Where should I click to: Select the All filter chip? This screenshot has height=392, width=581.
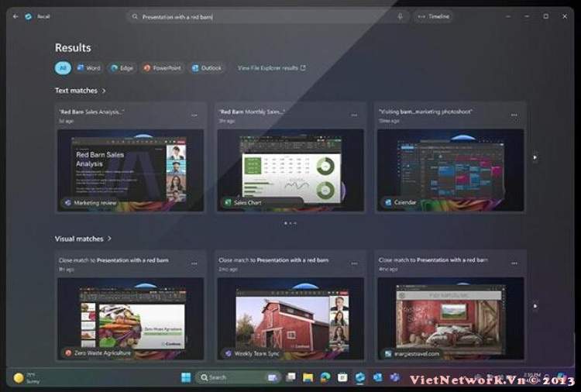pyautogui.click(x=62, y=68)
